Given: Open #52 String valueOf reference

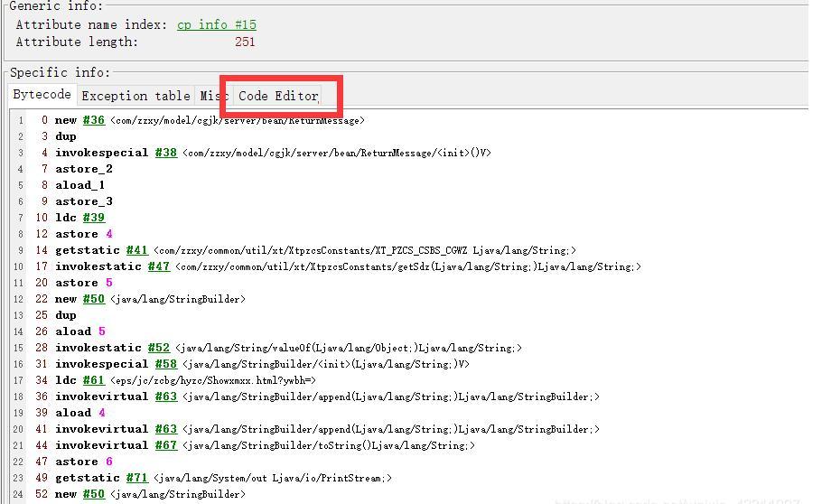Looking at the screenshot, I should pyautogui.click(x=158, y=348).
